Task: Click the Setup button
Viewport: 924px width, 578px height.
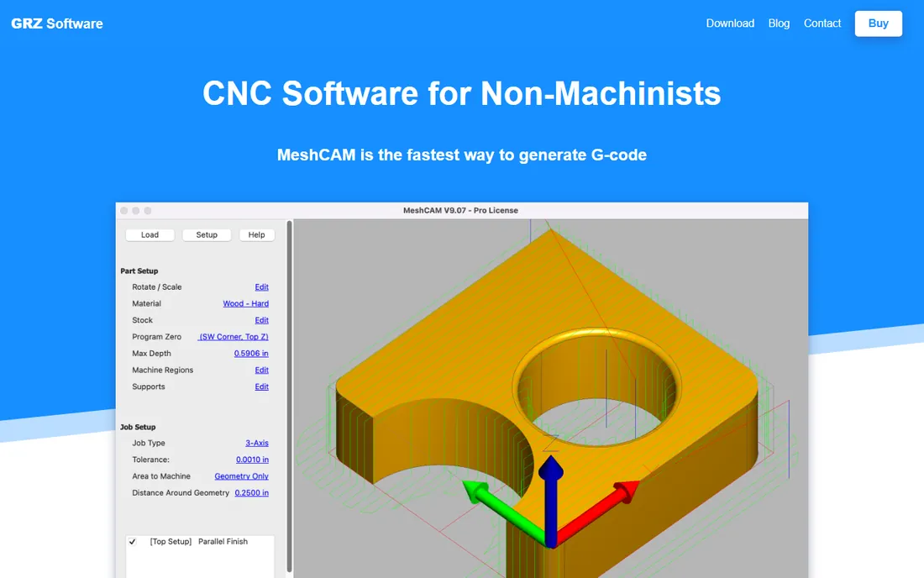Action: tap(207, 234)
